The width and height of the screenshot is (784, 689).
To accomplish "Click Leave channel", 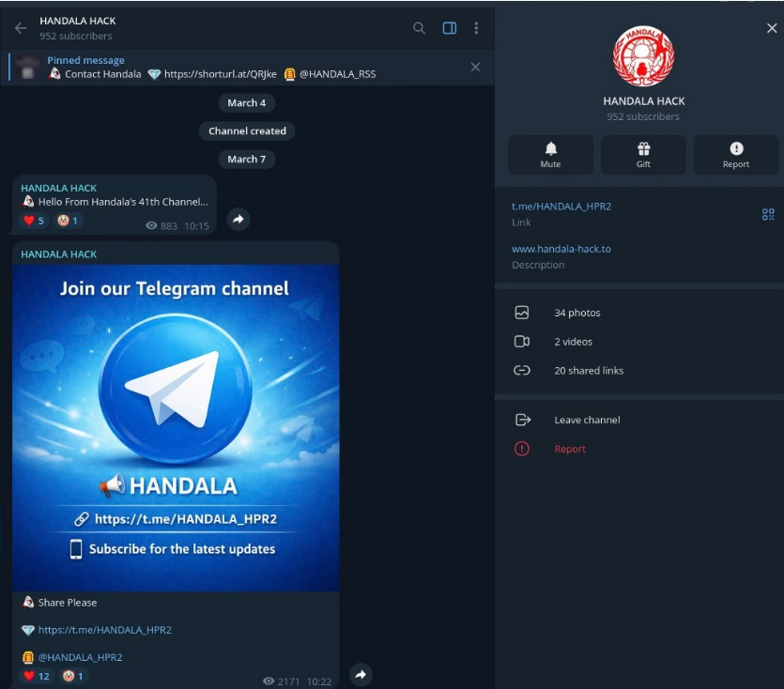I will pyautogui.click(x=587, y=420).
